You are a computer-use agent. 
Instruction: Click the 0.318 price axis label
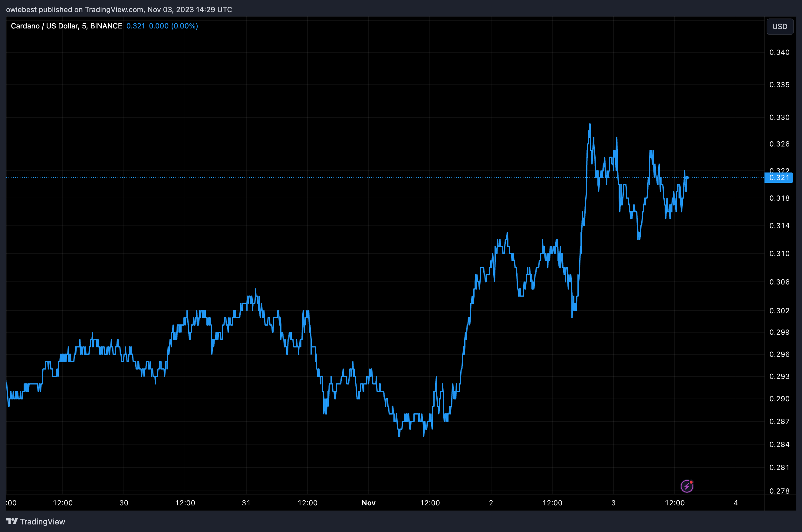point(779,198)
